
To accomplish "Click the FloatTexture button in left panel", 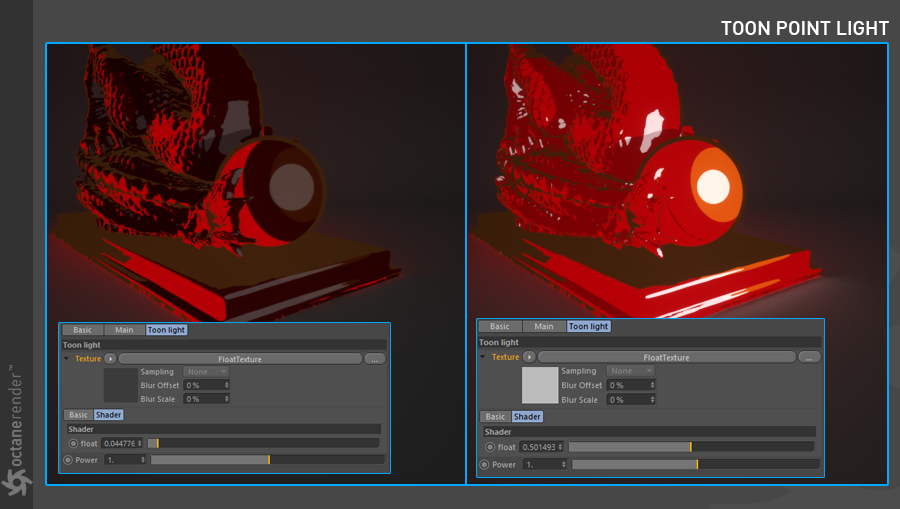I will [240, 359].
